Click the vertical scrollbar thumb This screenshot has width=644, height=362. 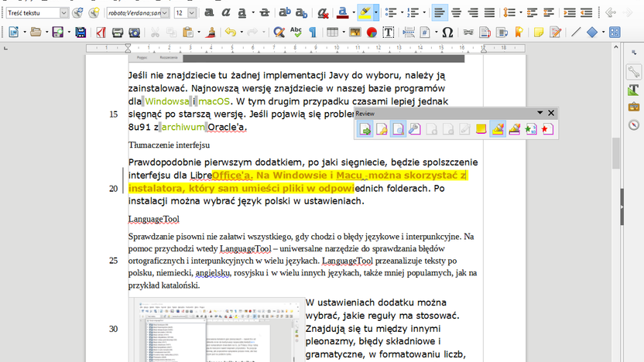(615, 153)
